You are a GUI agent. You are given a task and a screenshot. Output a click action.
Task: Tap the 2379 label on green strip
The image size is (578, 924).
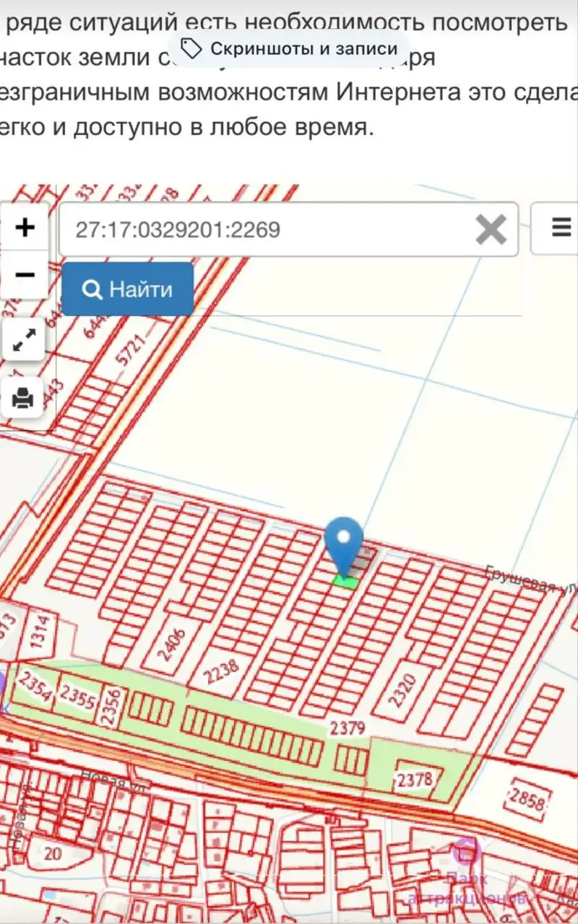(x=348, y=728)
